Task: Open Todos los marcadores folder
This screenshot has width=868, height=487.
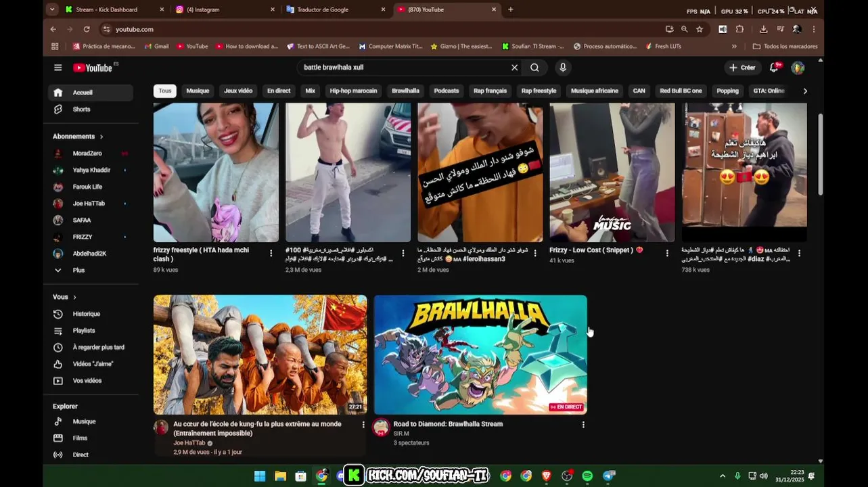Action: [785, 47]
